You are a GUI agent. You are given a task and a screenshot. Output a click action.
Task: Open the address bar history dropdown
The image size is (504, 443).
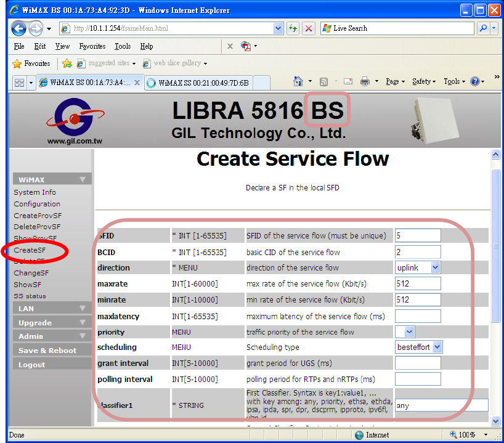click(278, 28)
